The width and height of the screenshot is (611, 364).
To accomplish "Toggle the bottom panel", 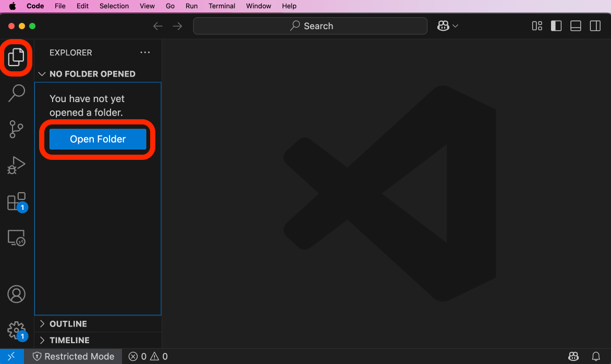I will [576, 26].
